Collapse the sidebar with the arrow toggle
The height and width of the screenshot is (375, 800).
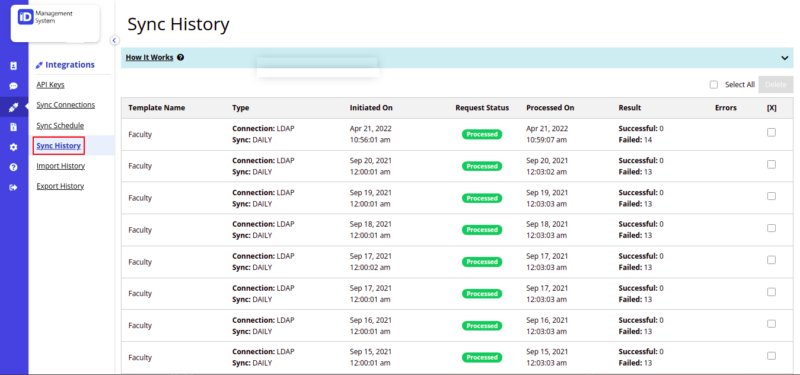(x=114, y=40)
